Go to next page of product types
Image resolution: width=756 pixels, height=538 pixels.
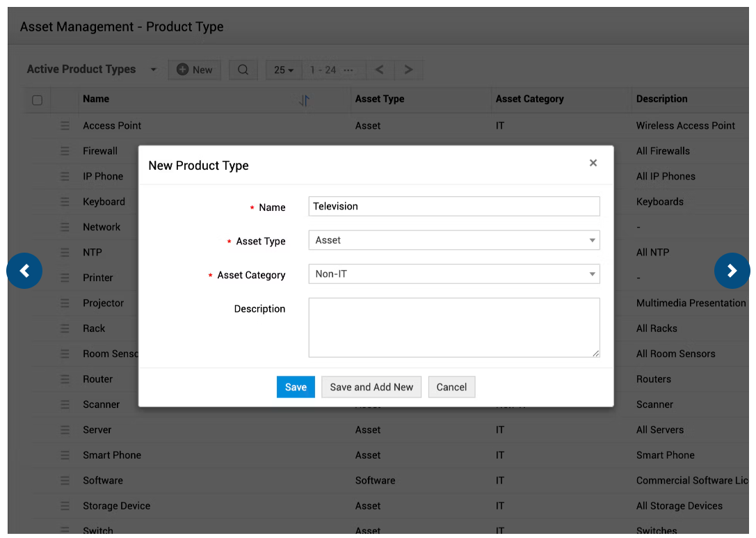[x=408, y=70]
